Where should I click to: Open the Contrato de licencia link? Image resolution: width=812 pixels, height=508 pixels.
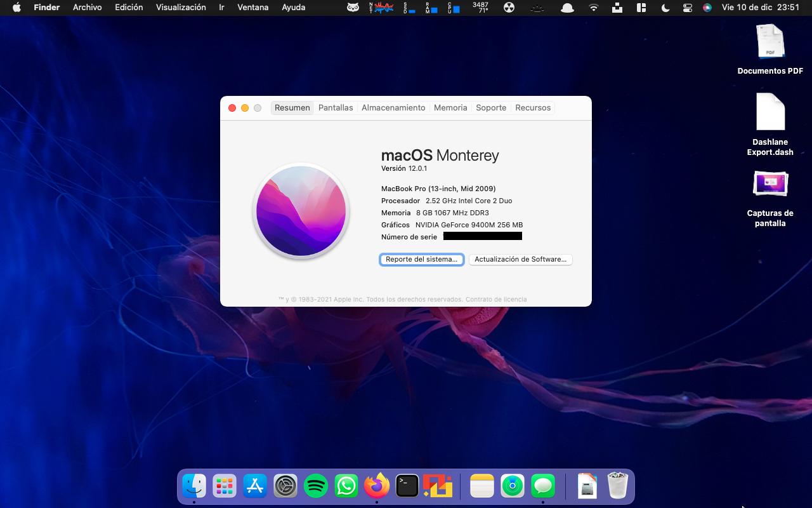tap(496, 300)
